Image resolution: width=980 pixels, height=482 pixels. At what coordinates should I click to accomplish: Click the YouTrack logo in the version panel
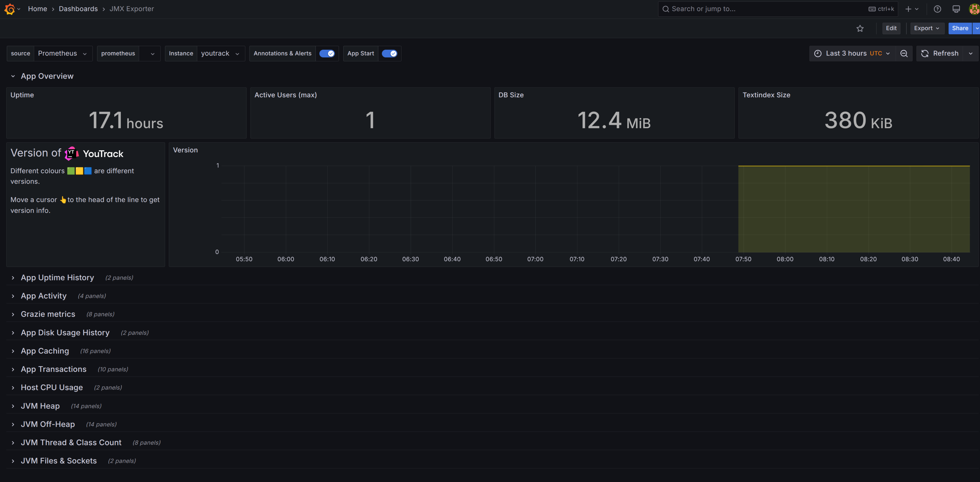[94, 153]
